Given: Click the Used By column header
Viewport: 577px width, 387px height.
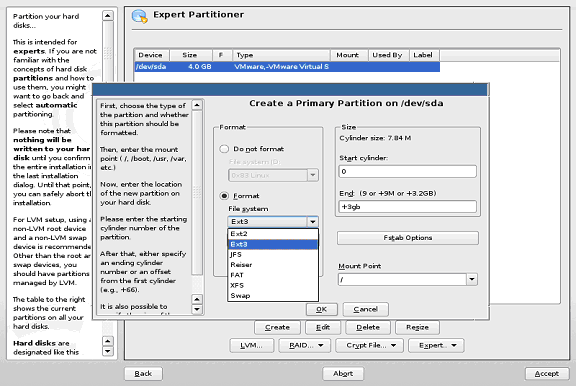Looking at the screenshot, I should [388, 55].
